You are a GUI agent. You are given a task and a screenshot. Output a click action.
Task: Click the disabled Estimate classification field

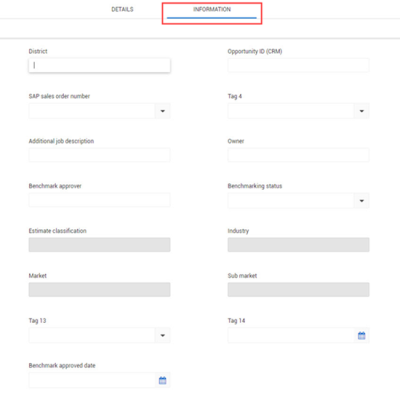coord(99,245)
